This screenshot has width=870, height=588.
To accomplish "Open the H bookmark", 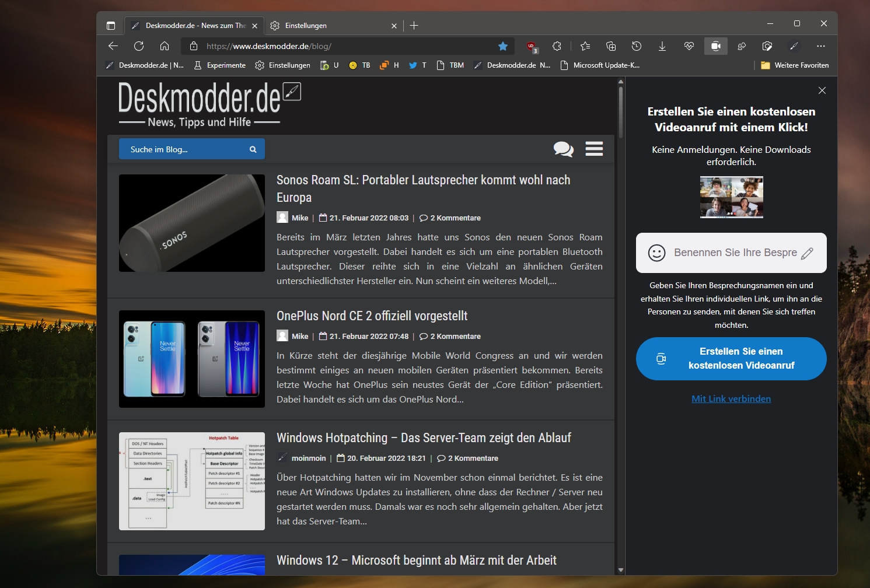I will (389, 65).
